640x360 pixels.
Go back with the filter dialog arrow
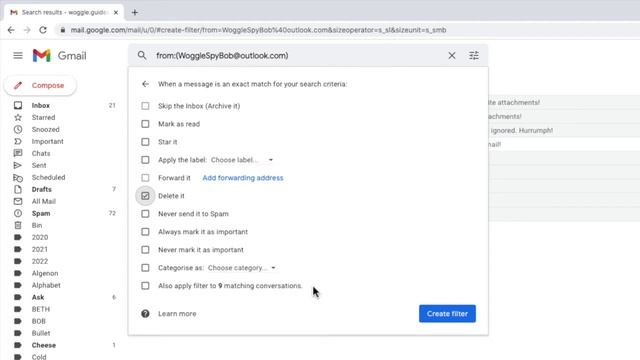[145, 84]
